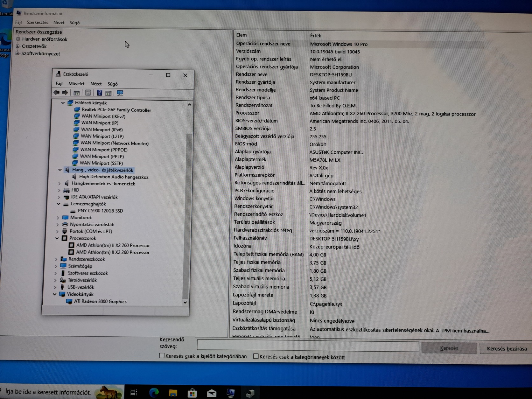Viewport: 532px width, 399px height.
Task: Click the ATI Radeon 3000 Graphics icon
Action: [x=69, y=301]
